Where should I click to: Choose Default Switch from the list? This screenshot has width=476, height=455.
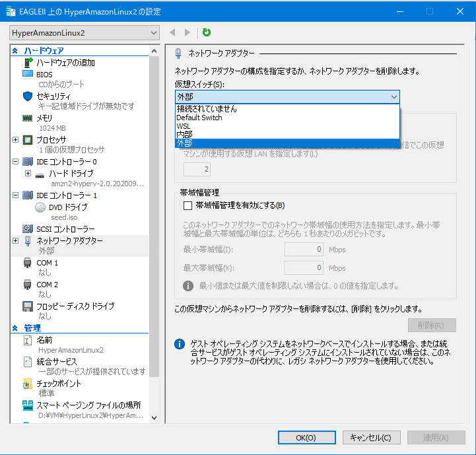(287, 118)
